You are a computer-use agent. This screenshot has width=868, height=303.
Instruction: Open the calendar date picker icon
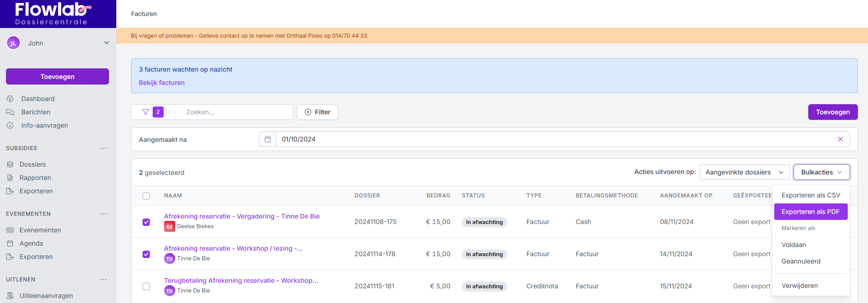(x=268, y=139)
